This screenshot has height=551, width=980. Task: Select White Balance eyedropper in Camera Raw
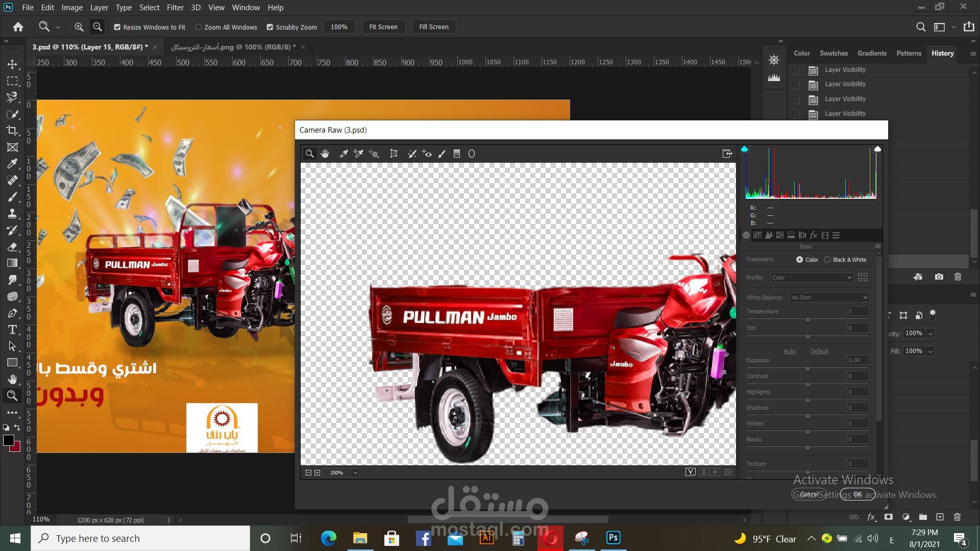pos(344,154)
